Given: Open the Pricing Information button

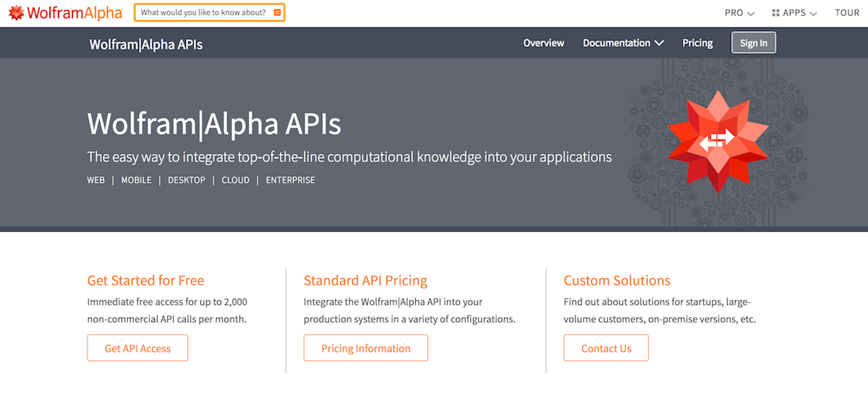Looking at the screenshot, I should coord(366,348).
